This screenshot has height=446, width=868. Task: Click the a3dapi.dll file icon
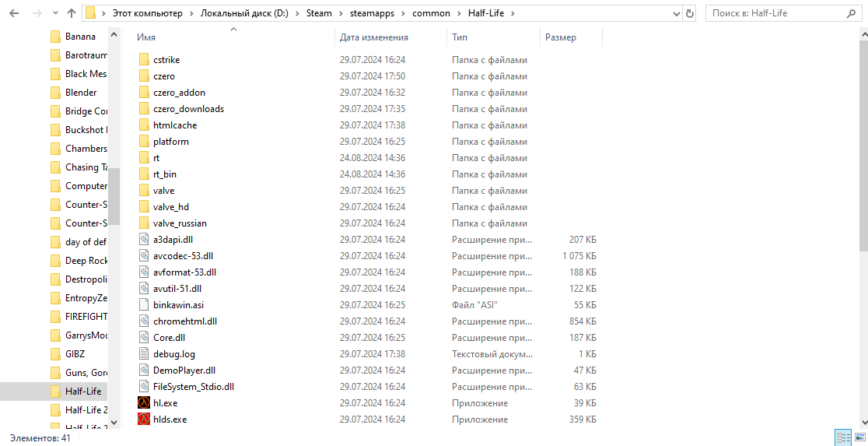point(144,239)
